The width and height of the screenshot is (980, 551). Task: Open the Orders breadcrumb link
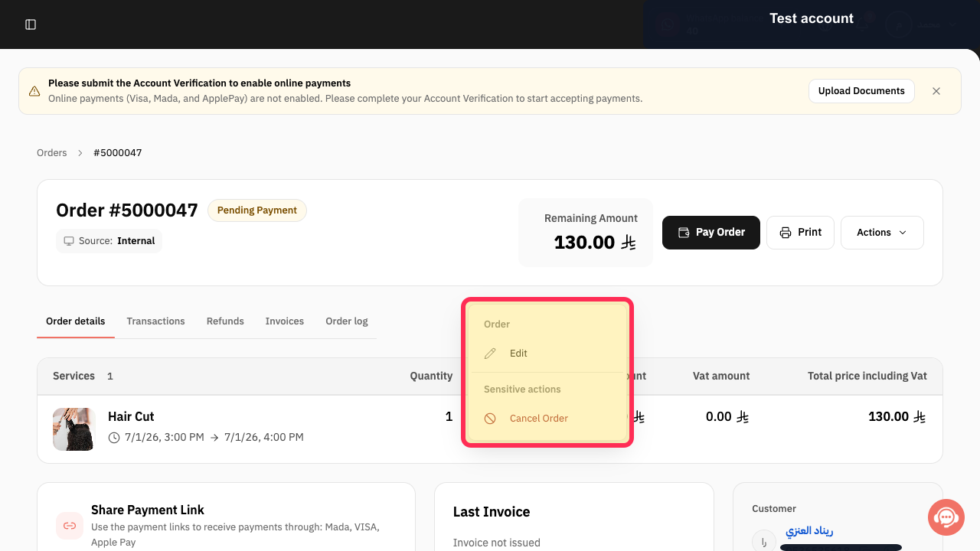[x=52, y=153]
